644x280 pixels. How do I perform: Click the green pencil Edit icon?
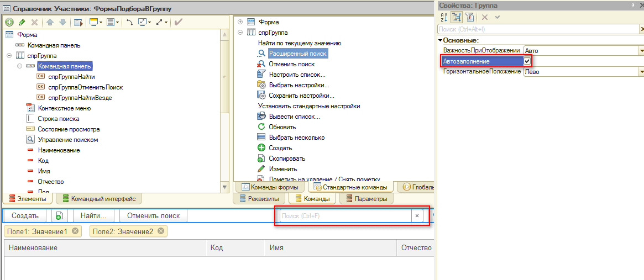[x=22, y=22]
